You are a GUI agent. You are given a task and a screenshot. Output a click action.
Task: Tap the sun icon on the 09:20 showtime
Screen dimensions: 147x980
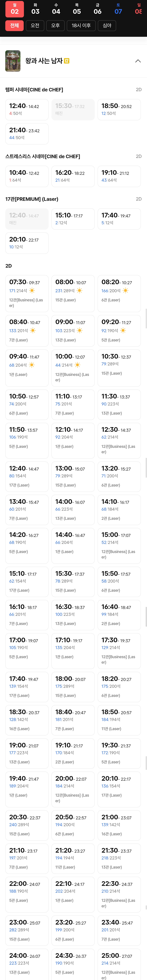click(123, 331)
